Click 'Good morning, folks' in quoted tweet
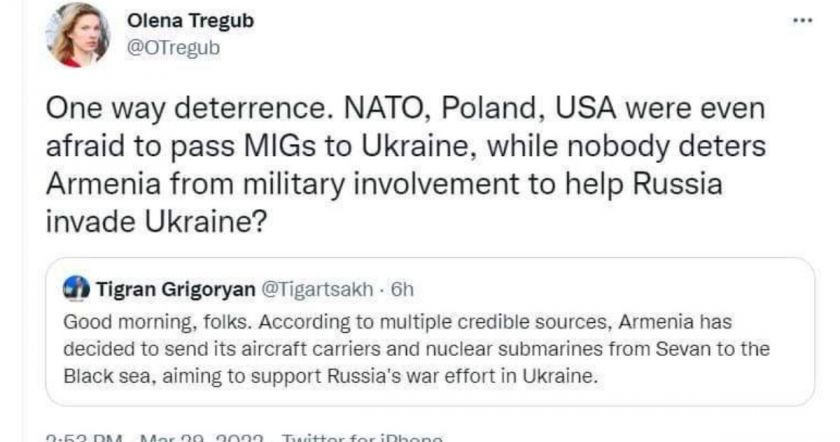Image resolution: width=840 pixels, height=442 pixels. click(x=135, y=323)
